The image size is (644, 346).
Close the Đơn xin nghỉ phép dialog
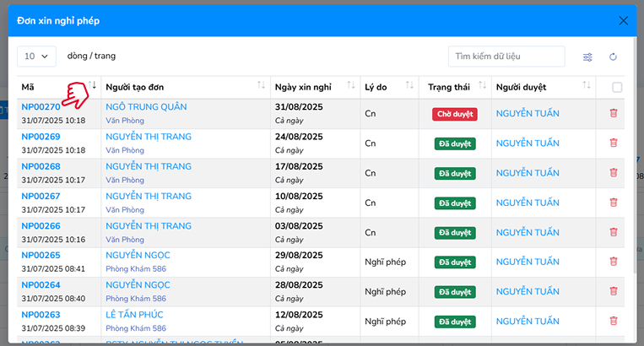click(623, 20)
